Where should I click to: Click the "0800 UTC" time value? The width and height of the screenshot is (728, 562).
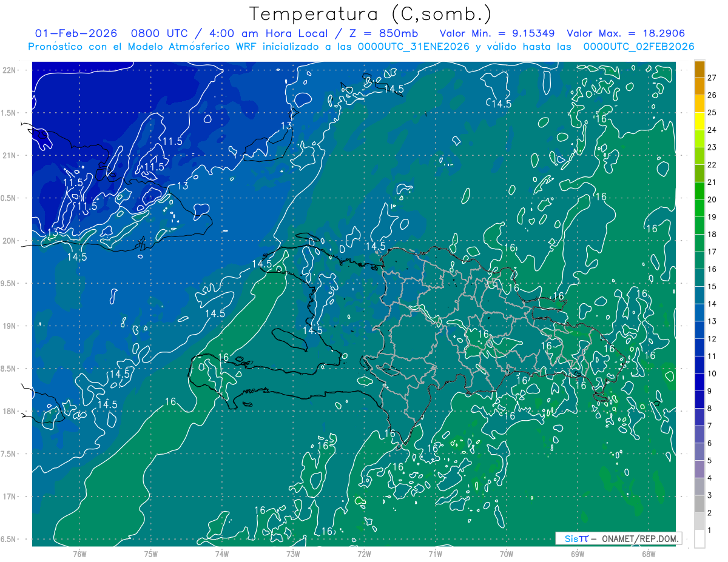160,33
